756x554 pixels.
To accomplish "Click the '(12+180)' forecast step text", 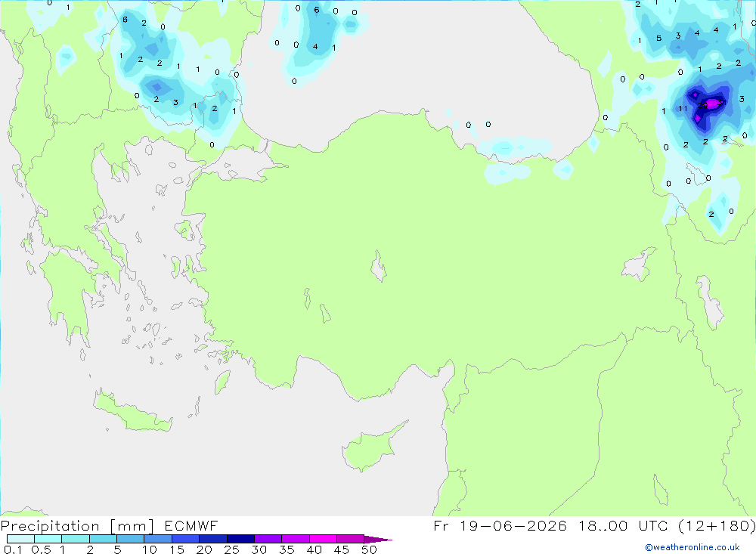I will pos(717,525).
